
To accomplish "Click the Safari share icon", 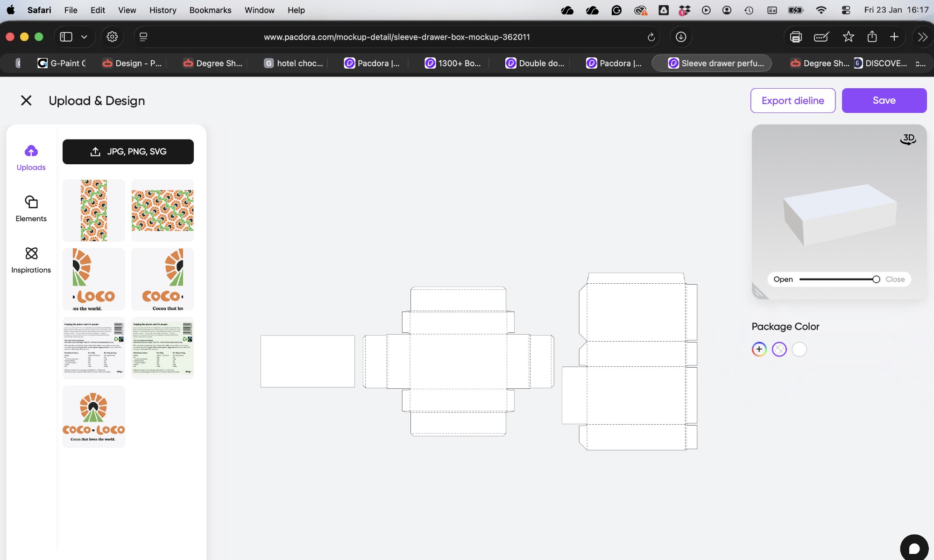I will [872, 37].
